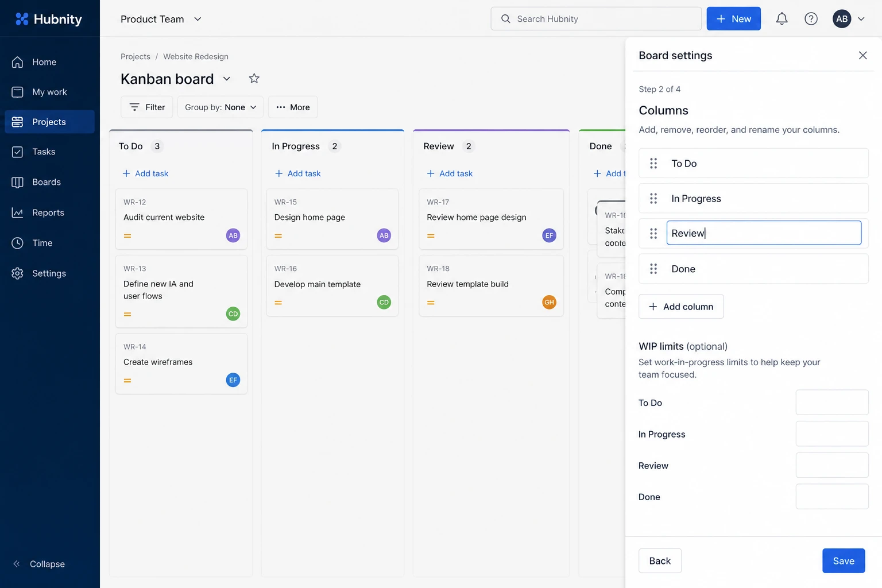Click Add column in Board settings
This screenshot has width=882, height=588.
[x=681, y=307]
